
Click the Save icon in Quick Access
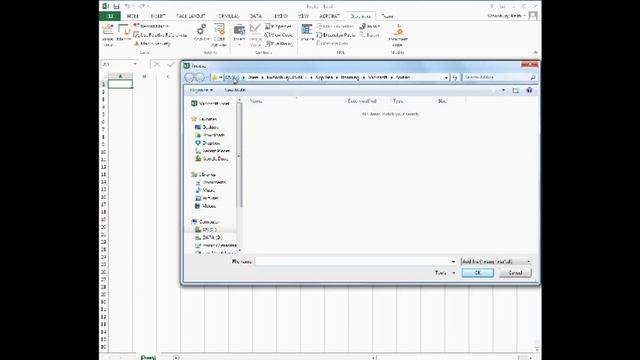pyautogui.click(x=116, y=6)
